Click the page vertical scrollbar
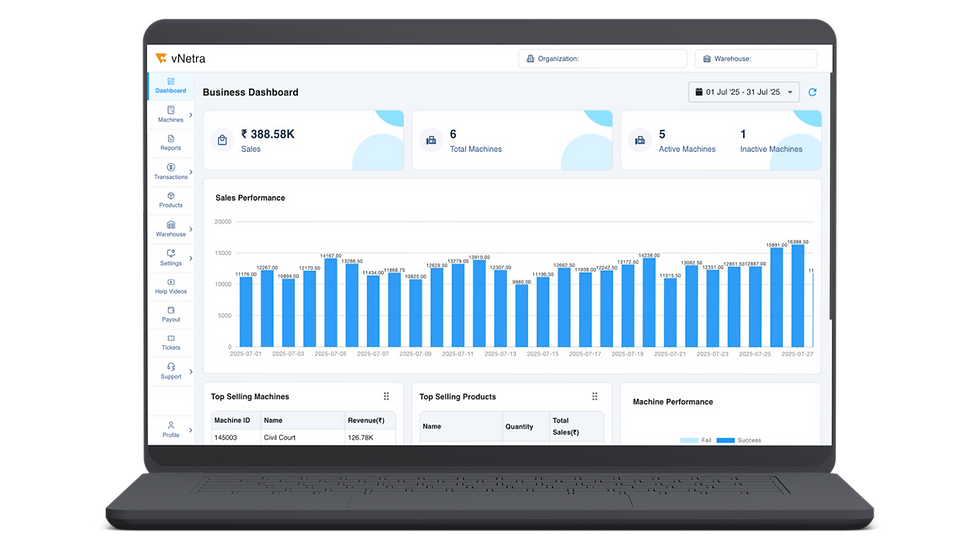This screenshot has width=980, height=551. pos(831,196)
